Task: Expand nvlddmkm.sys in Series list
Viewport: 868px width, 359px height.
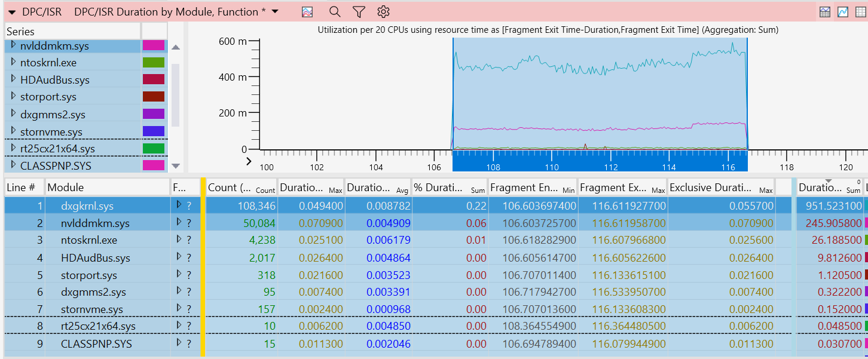Action: [13, 45]
